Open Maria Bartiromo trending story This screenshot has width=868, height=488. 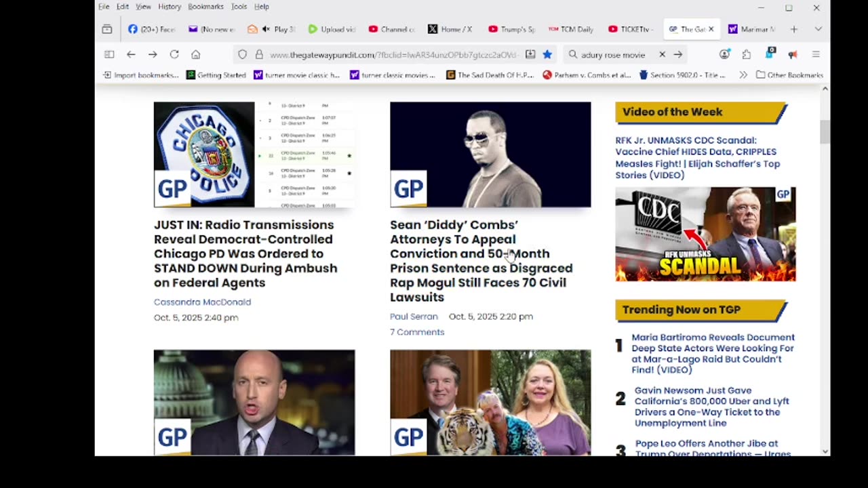coord(713,353)
